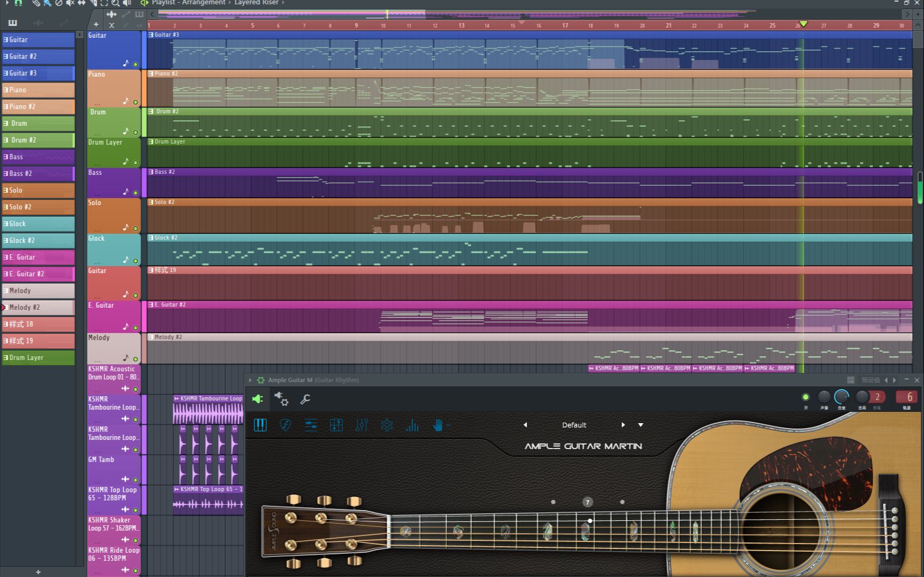Toggle the plugin on/off green light (开)
Viewport: 924px width, 577px height.
pos(806,397)
